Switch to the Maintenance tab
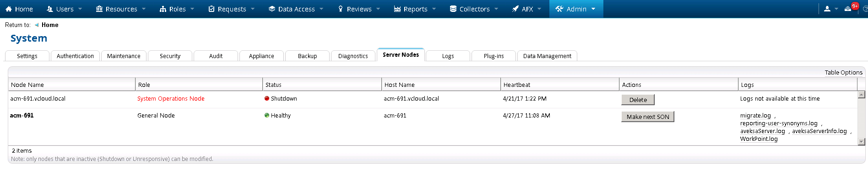Image resolution: width=868 pixels, height=171 pixels. (124, 56)
